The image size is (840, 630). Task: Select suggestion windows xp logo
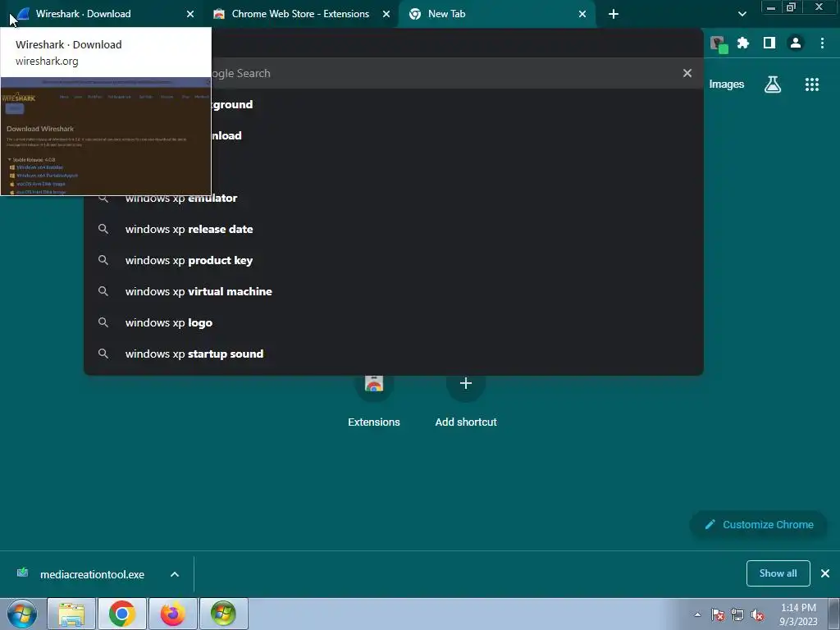[x=394, y=322]
